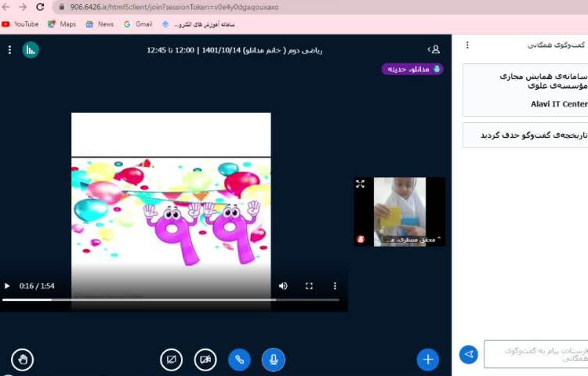
Task: Toggle the users list person icon
Action: point(435,49)
